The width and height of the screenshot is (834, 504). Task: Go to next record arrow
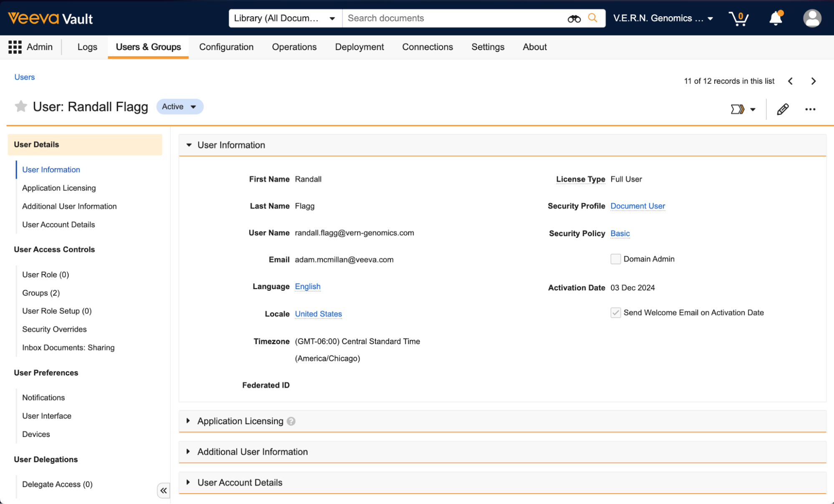[814, 81]
